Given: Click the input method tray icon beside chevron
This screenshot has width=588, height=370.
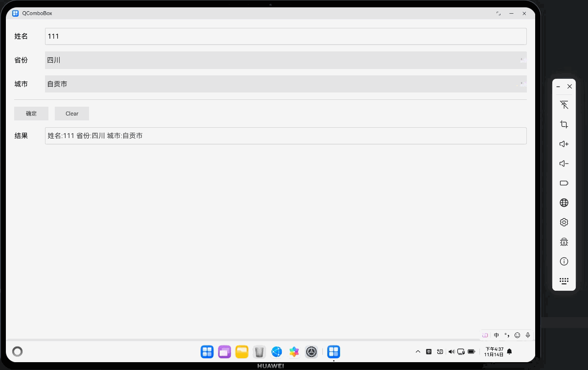Looking at the screenshot, I should [429, 351].
